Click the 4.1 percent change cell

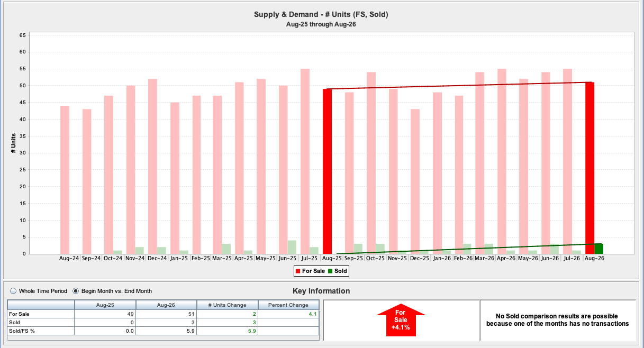288,314
